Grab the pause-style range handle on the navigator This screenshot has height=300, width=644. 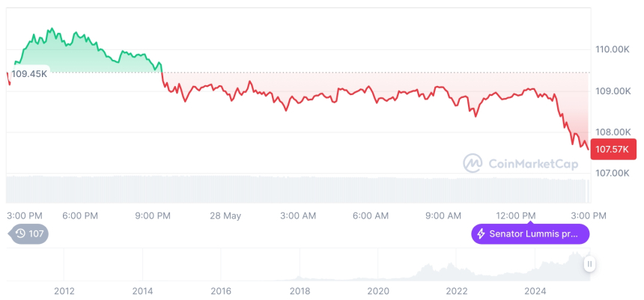pyautogui.click(x=589, y=263)
